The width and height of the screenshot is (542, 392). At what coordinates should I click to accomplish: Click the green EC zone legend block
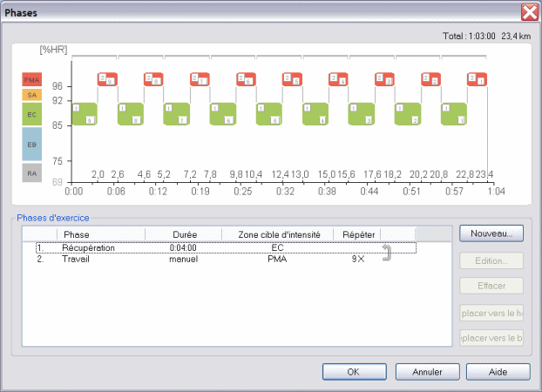pos(31,114)
